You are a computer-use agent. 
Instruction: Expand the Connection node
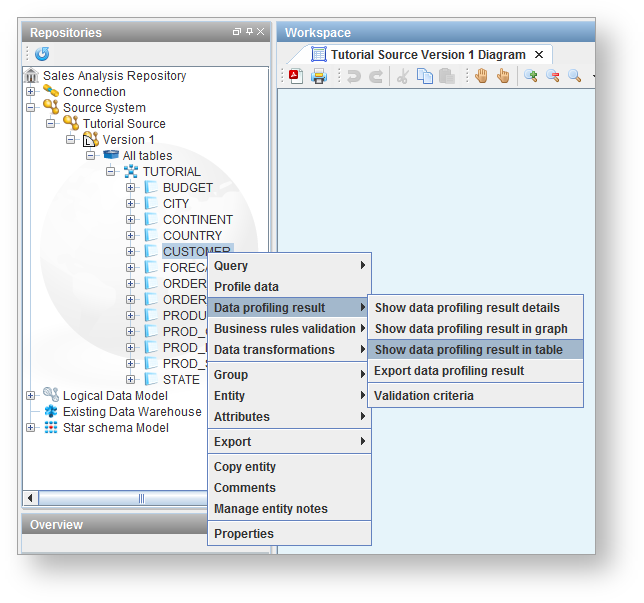pos(30,91)
